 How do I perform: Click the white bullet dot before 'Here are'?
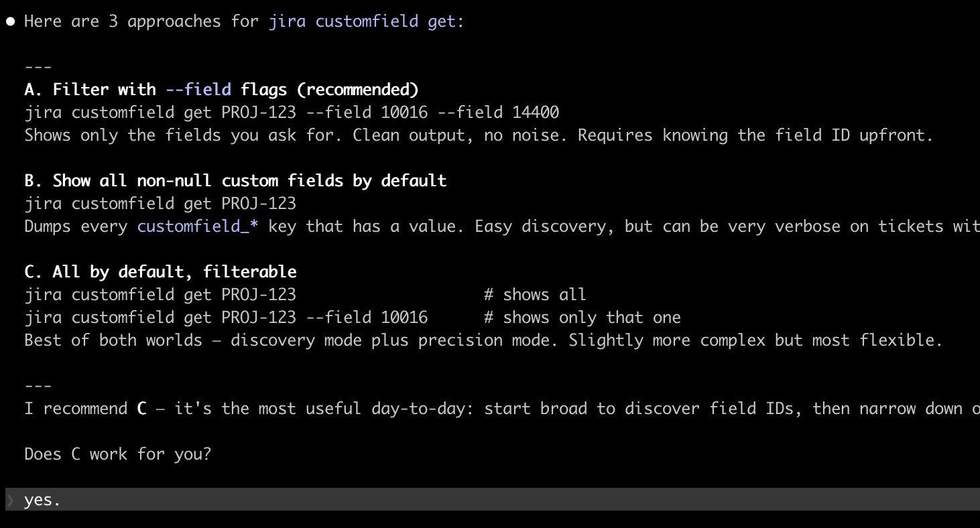click(x=11, y=21)
